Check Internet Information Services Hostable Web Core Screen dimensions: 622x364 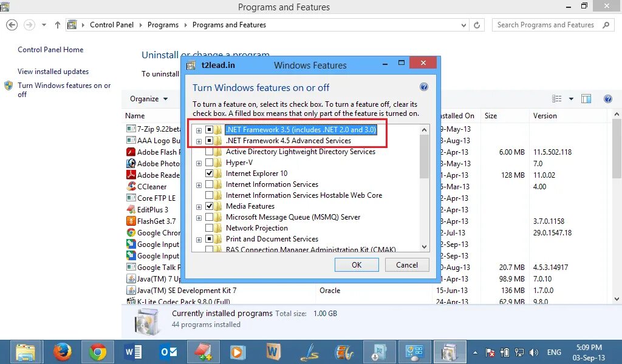209,195
